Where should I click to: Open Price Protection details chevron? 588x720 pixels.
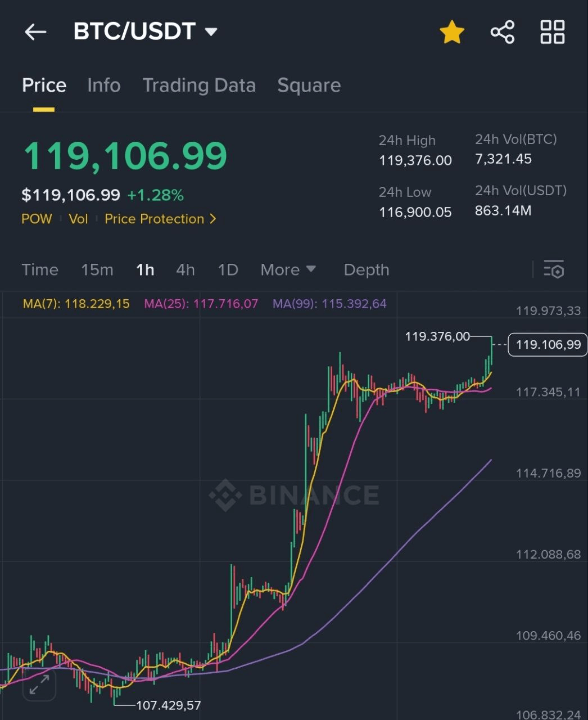click(x=213, y=219)
